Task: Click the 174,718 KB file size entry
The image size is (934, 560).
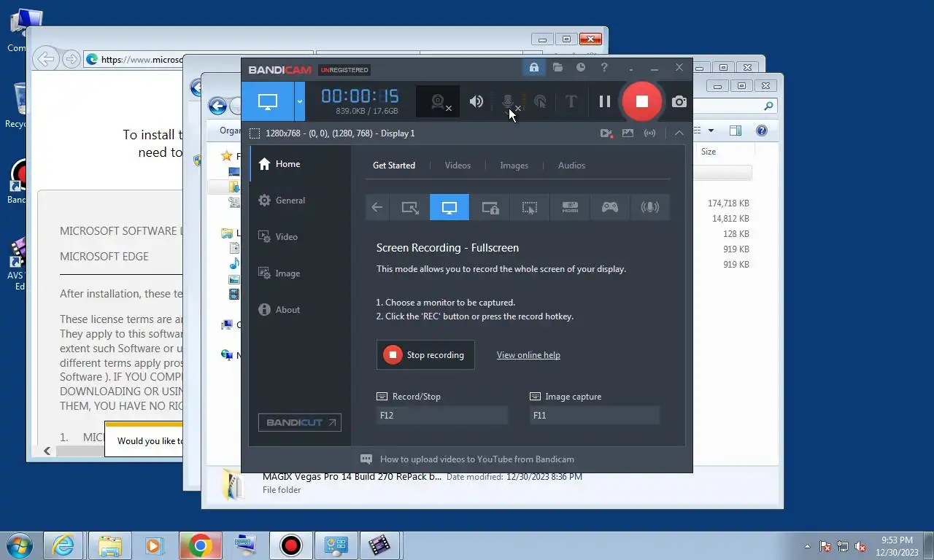Action: tap(728, 203)
